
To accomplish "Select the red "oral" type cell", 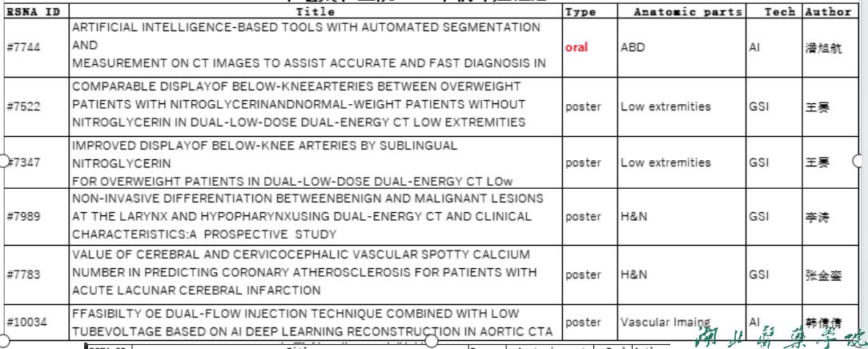I will 577,47.
